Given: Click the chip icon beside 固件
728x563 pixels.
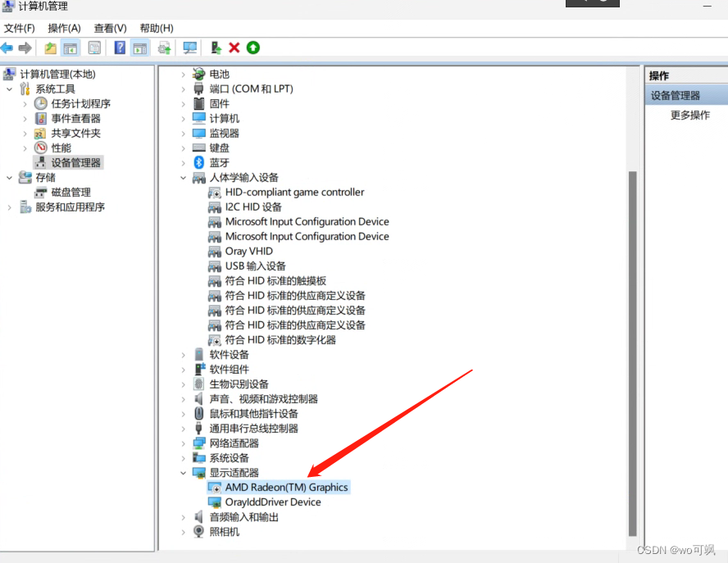Looking at the screenshot, I should click(x=198, y=103).
